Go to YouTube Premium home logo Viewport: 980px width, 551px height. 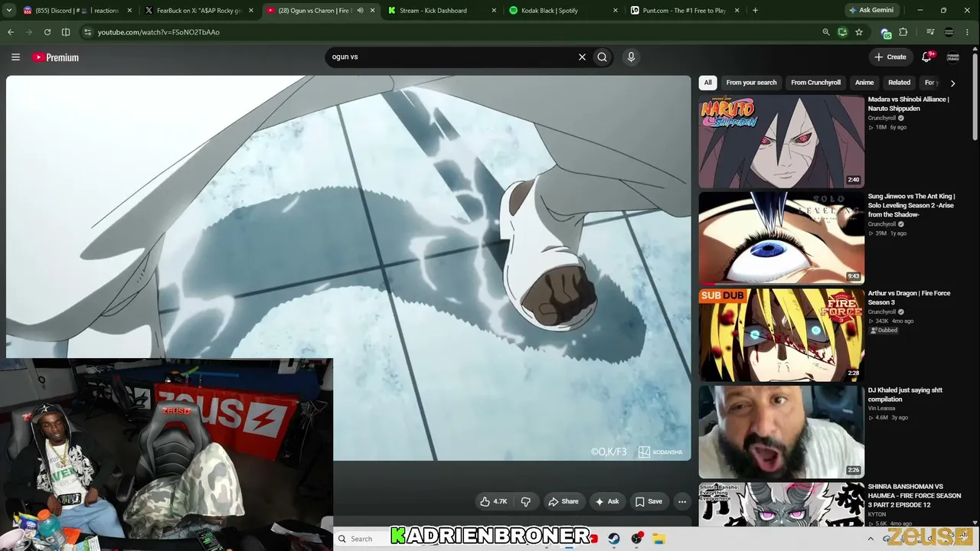(x=55, y=57)
